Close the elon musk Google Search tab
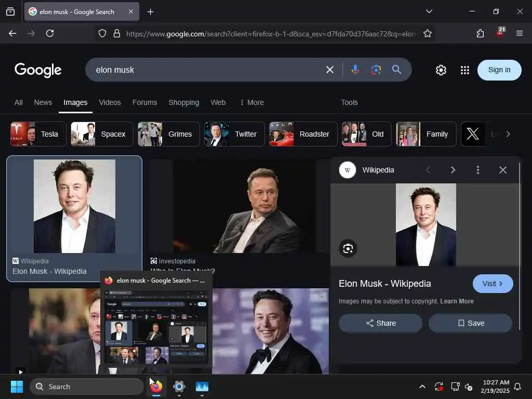This screenshot has height=399, width=532. [130, 11]
